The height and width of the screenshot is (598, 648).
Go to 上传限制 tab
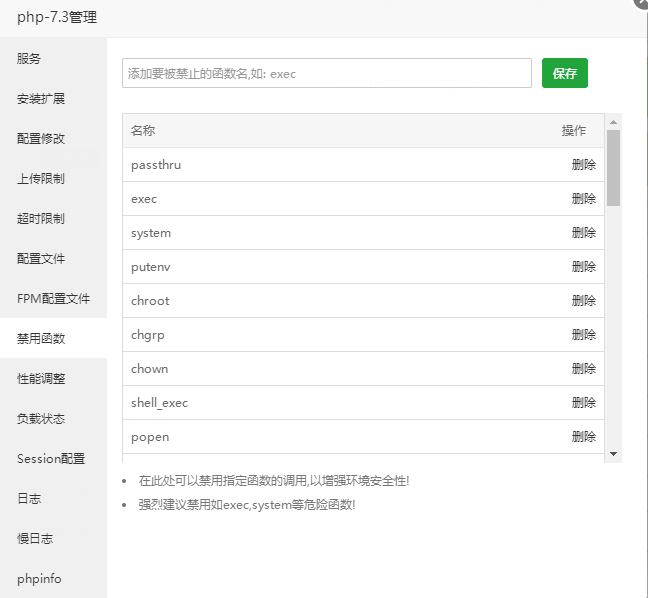pyautogui.click(x=41, y=179)
